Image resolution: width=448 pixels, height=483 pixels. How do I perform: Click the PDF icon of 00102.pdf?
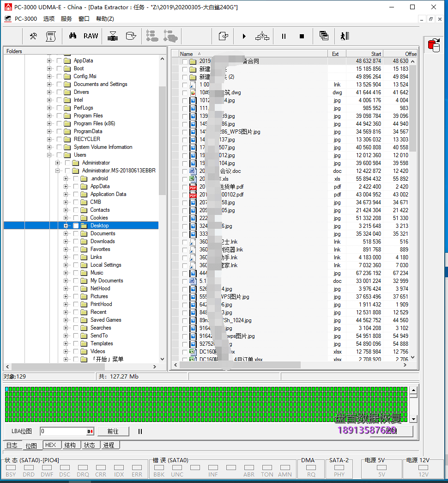[193, 195]
